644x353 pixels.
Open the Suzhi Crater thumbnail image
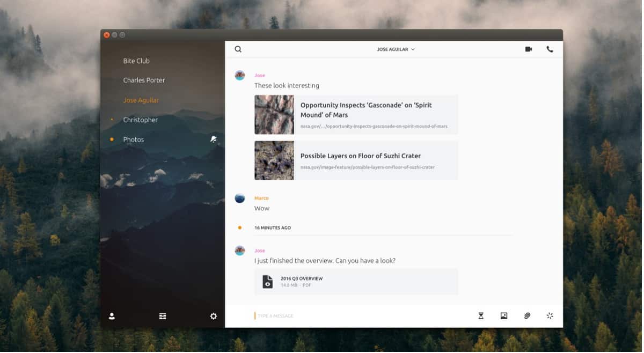[x=274, y=160]
